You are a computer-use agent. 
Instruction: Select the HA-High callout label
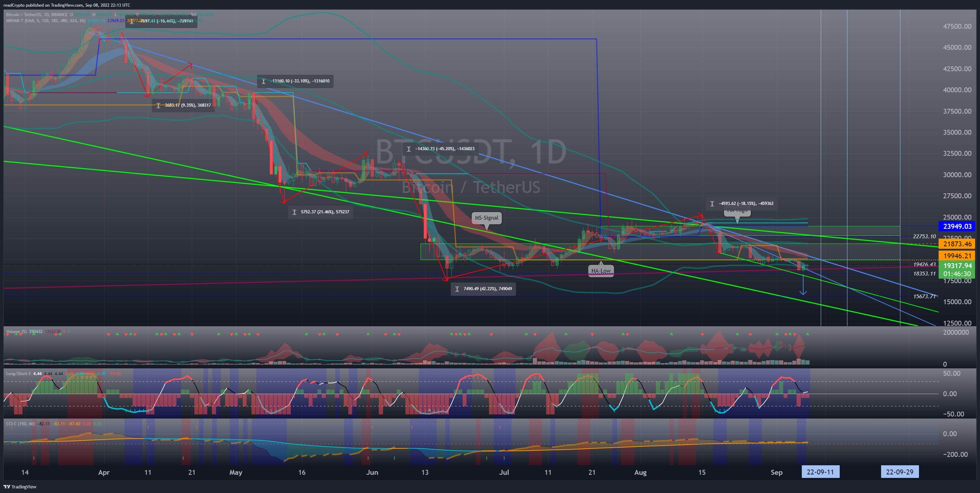[737, 212]
